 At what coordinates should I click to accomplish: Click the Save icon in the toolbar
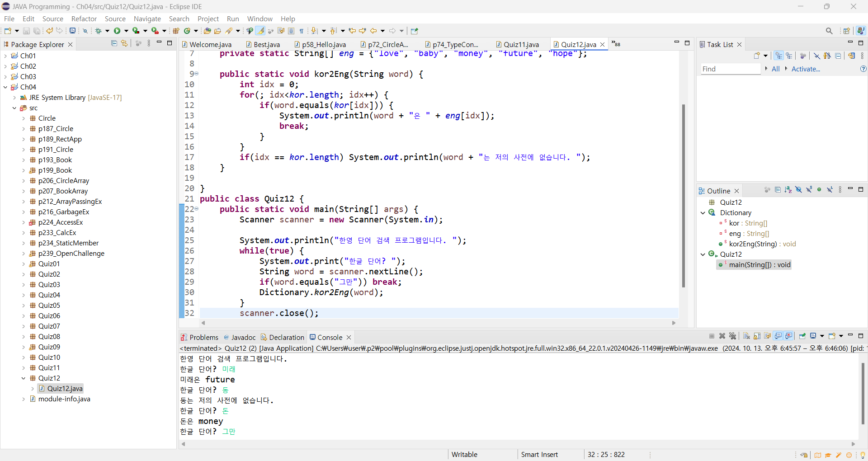26,31
